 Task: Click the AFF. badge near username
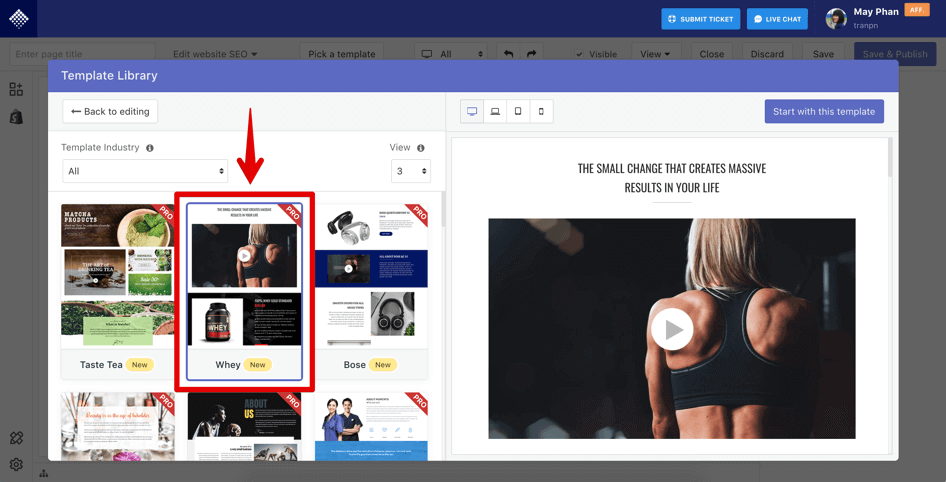(916, 10)
